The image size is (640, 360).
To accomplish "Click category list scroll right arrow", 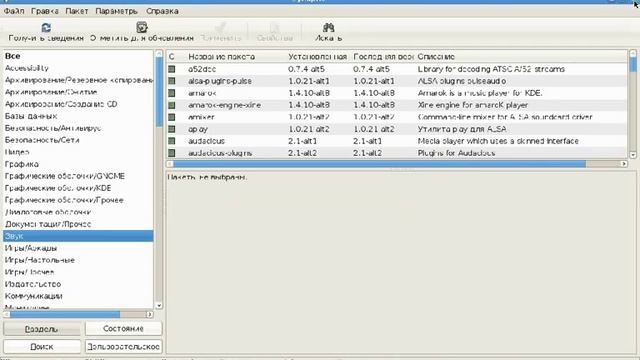I will pos(150,314).
